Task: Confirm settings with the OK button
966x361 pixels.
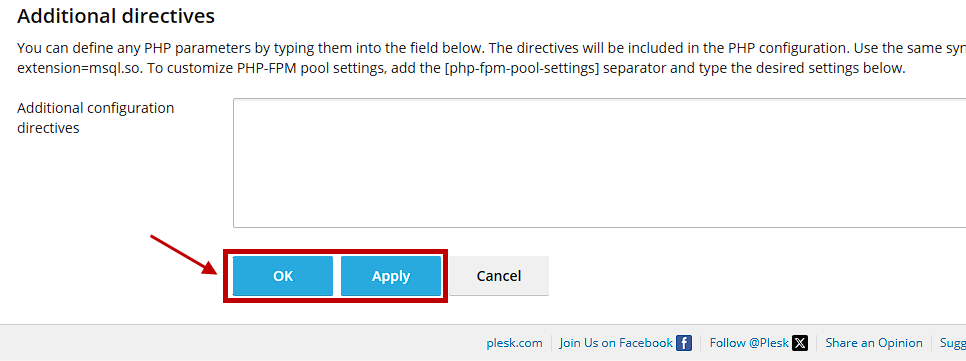Action: click(283, 276)
